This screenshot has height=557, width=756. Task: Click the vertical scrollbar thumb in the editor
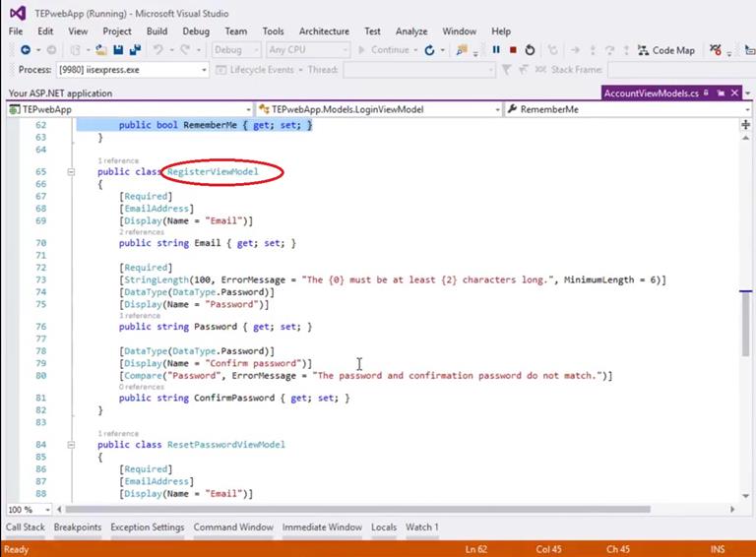[x=744, y=325]
